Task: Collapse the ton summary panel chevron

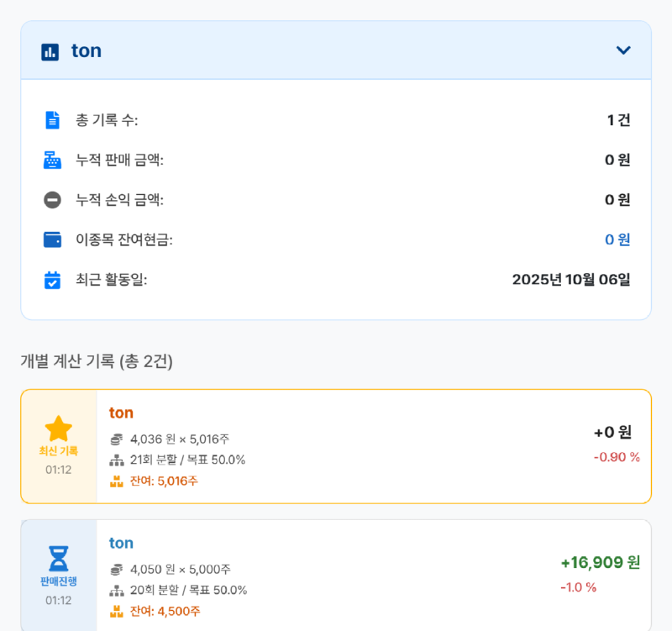Action: tap(623, 50)
